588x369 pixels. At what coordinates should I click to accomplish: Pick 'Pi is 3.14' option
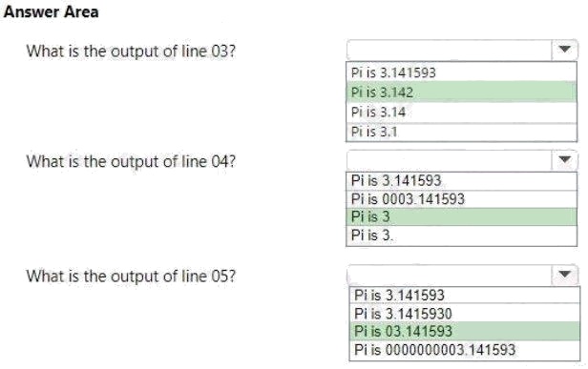pos(461,112)
